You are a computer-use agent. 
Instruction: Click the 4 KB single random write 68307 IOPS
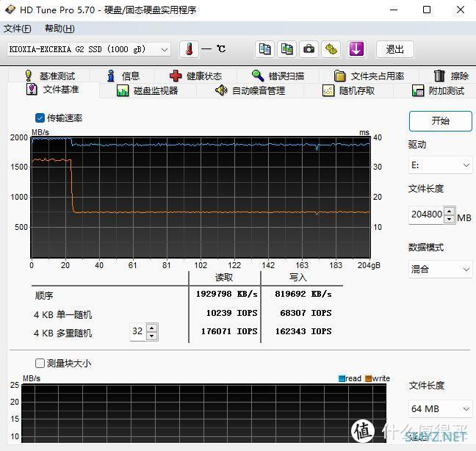coord(306,313)
